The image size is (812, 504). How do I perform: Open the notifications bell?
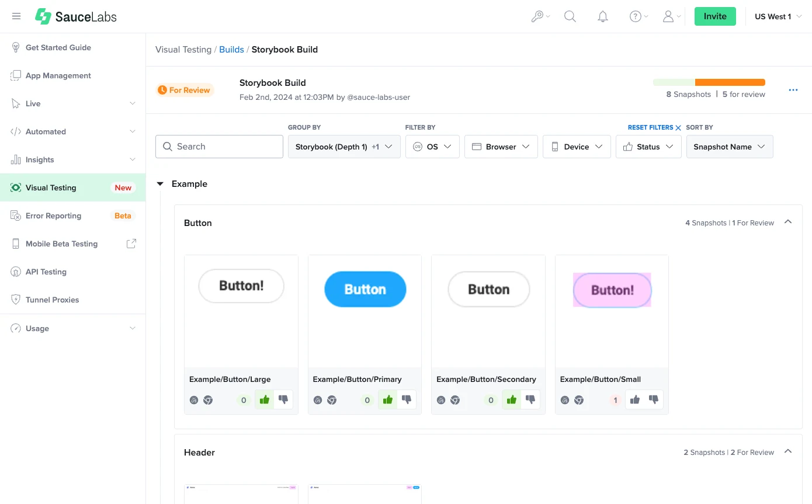[x=603, y=16]
